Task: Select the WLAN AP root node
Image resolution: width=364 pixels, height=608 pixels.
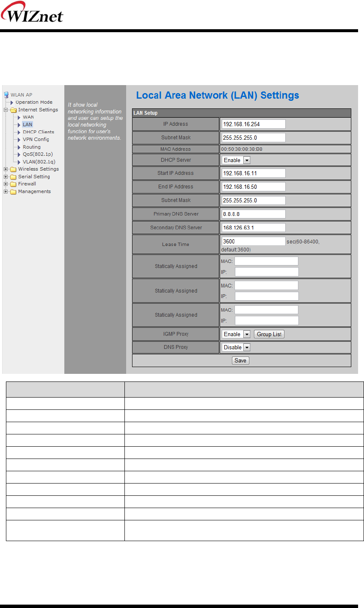Action: click(x=22, y=95)
